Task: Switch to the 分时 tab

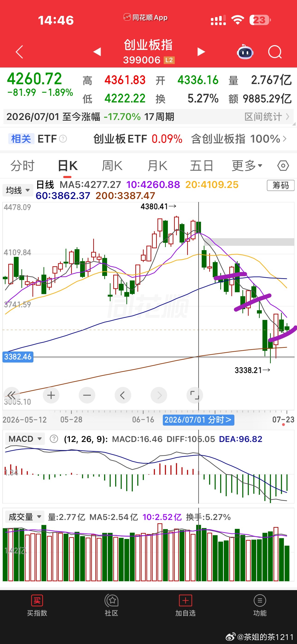Action: 22,166
